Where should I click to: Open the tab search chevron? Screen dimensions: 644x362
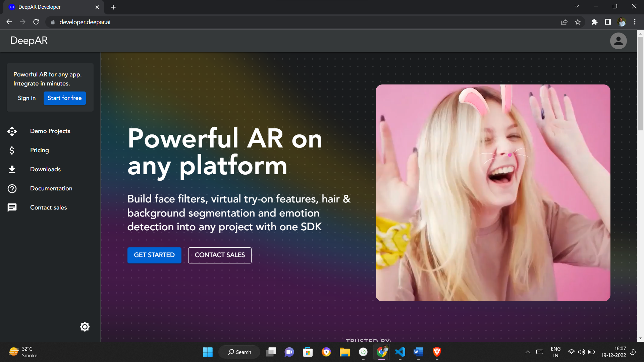tap(577, 6)
